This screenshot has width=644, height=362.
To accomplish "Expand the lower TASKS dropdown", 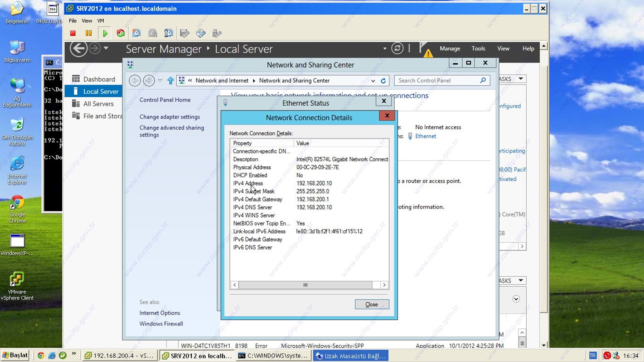I will tap(521, 281).
